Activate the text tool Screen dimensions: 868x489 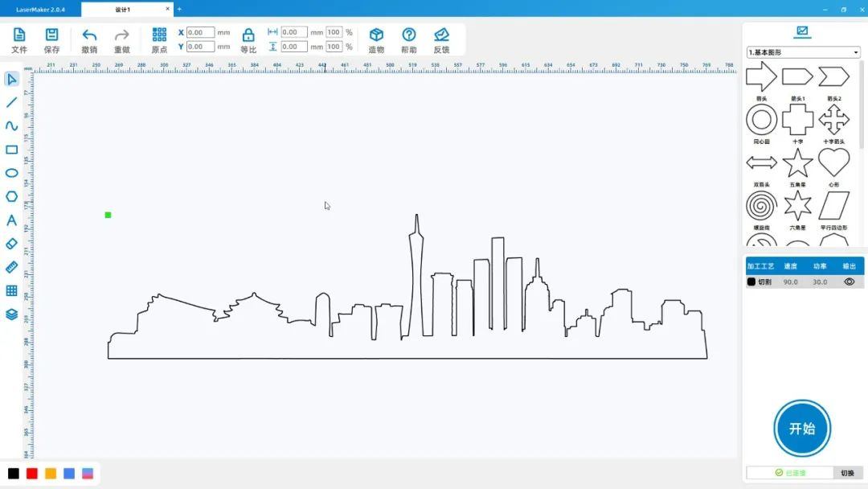(12, 220)
